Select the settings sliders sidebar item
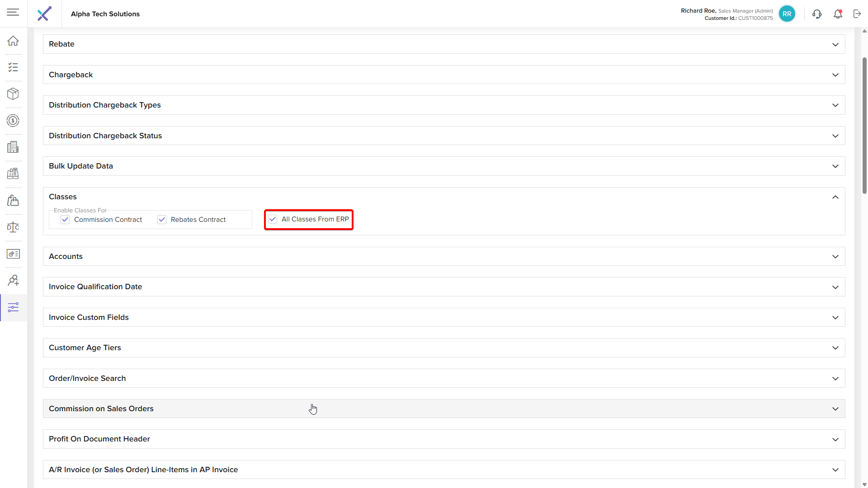Viewport: 868px width, 488px height. (x=13, y=308)
